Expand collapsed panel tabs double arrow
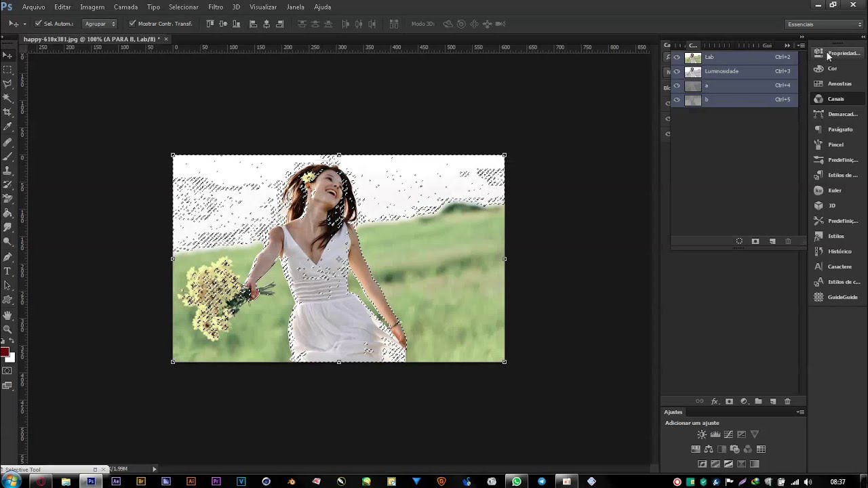Image resolution: width=868 pixels, height=488 pixels. point(787,45)
